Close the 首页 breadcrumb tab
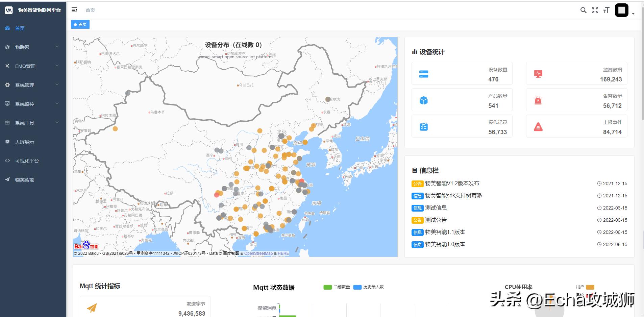Viewport: 644px width, 317px height. point(80,24)
